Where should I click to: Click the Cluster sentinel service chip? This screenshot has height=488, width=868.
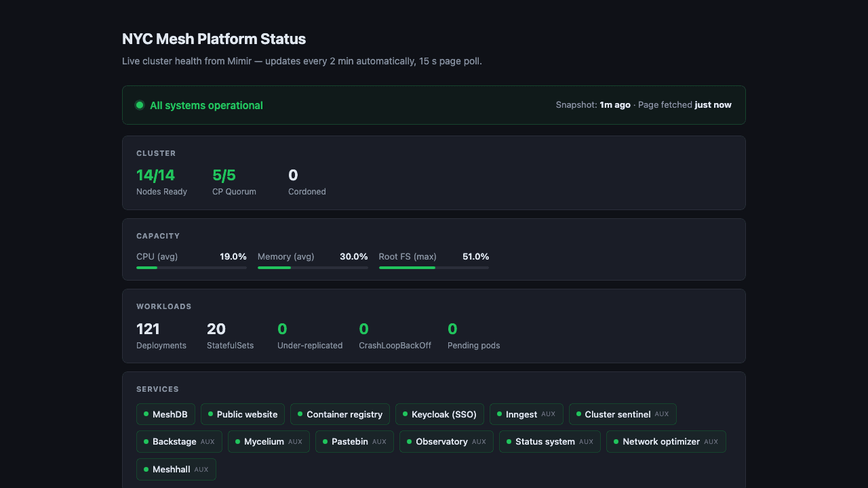[623, 414]
